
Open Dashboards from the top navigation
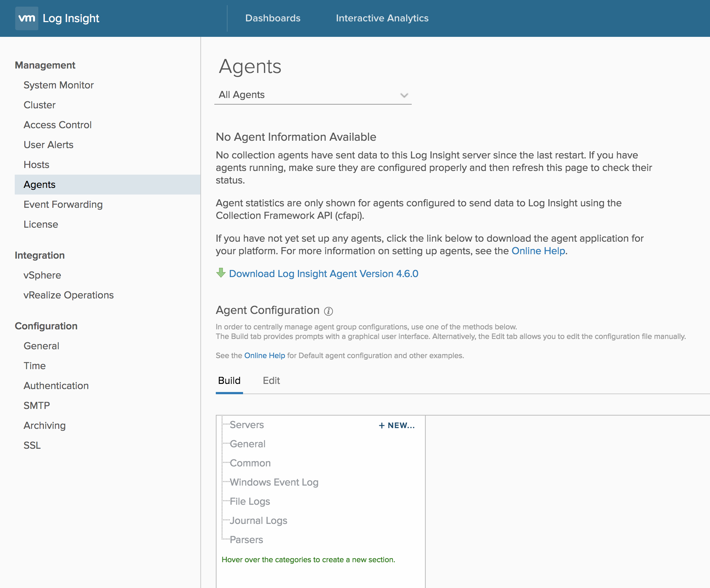point(273,18)
